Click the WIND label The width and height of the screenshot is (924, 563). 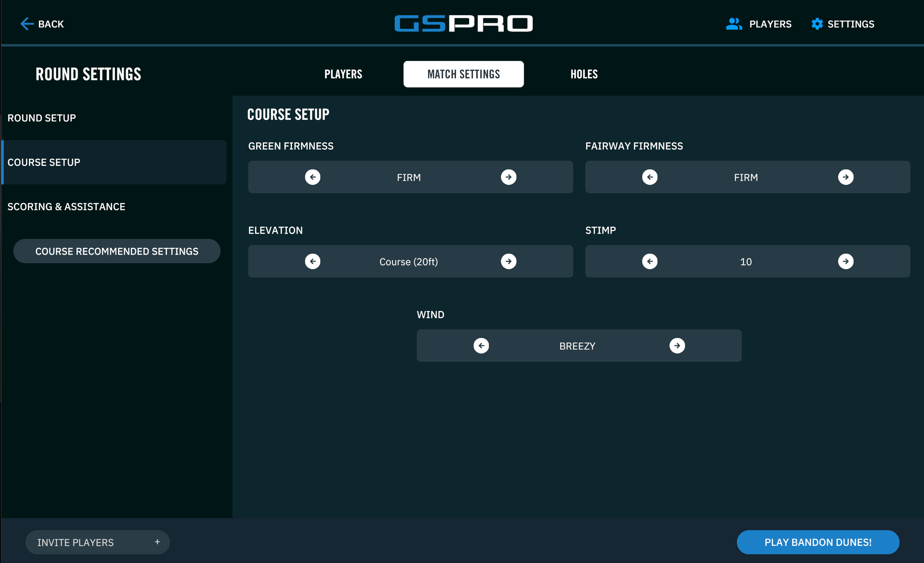click(430, 315)
